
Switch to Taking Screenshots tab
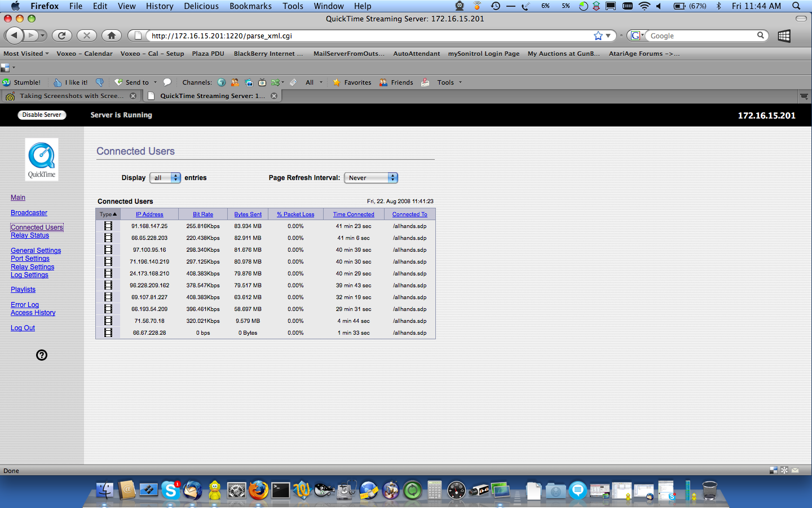click(71, 96)
